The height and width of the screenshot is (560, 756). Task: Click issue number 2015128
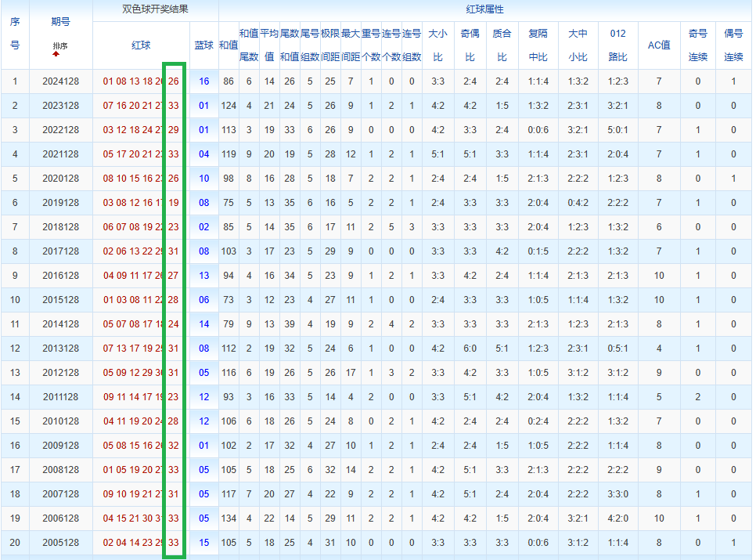(x=60, y=300)
